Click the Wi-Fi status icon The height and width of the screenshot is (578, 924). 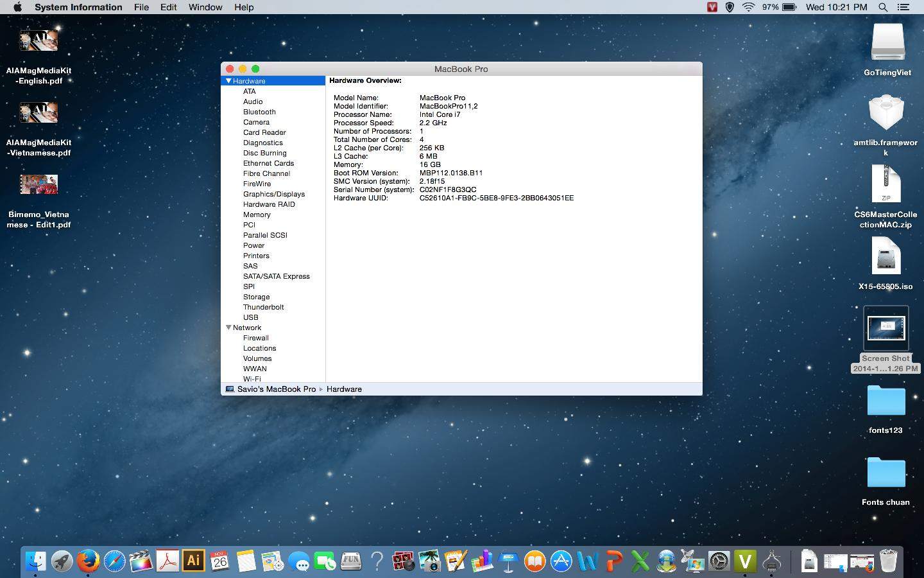[x=748, y=7]
